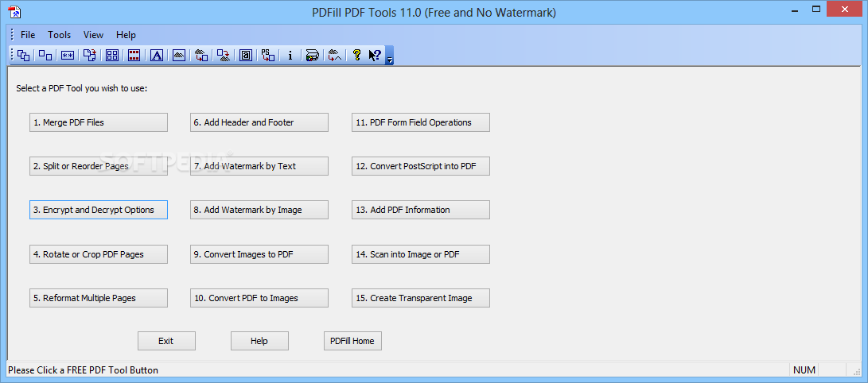Click the Reformat Multiple Pages grid icon
The height and width of the screenshot is (383, 868).
[x=112, y=56]
